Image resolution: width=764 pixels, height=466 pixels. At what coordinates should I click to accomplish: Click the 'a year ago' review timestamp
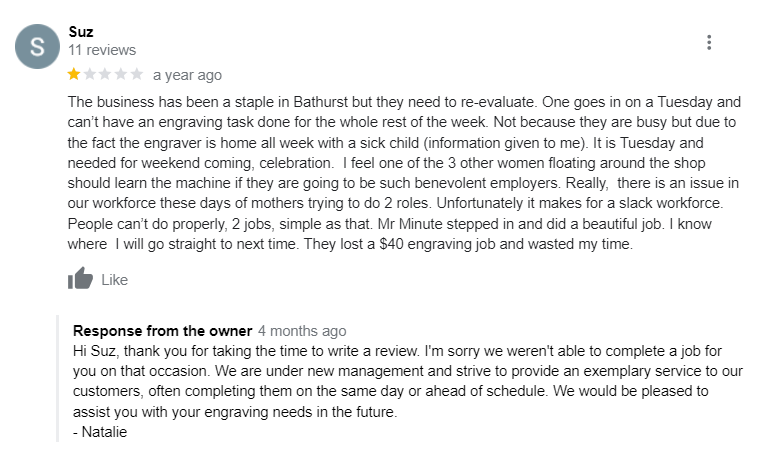(188, 75)
